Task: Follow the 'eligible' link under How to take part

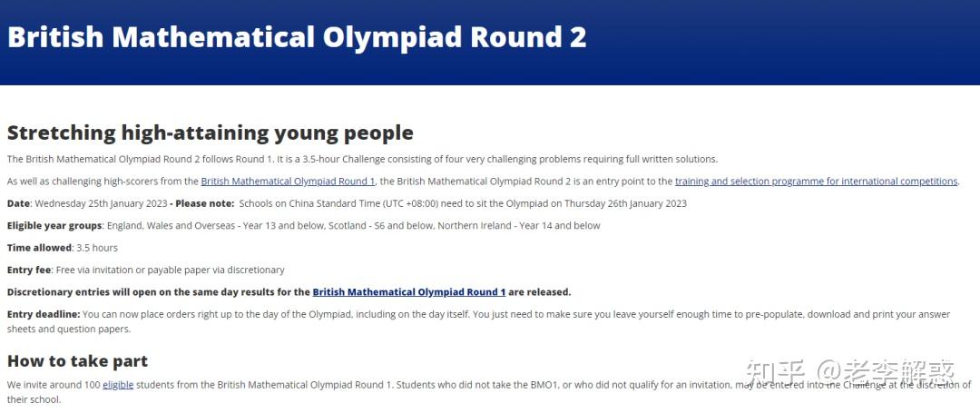Action: 118,385
